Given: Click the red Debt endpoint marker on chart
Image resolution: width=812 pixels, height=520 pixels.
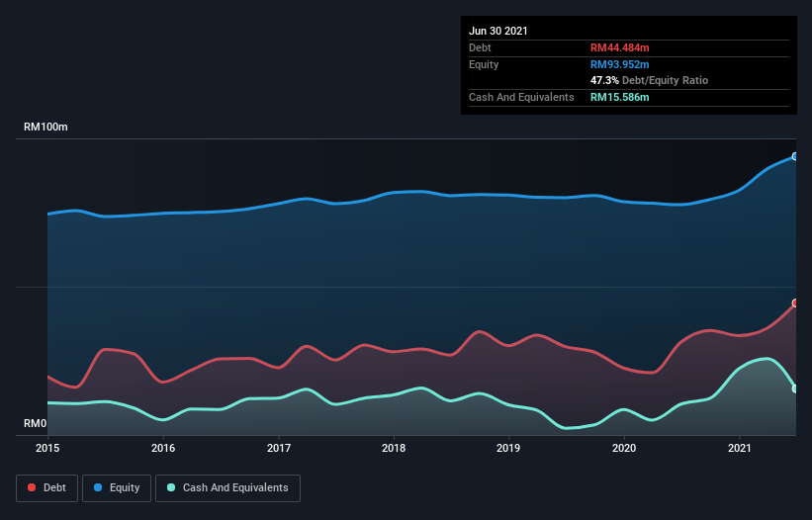Looking at the screenshot, I should (x=795, y=303).
